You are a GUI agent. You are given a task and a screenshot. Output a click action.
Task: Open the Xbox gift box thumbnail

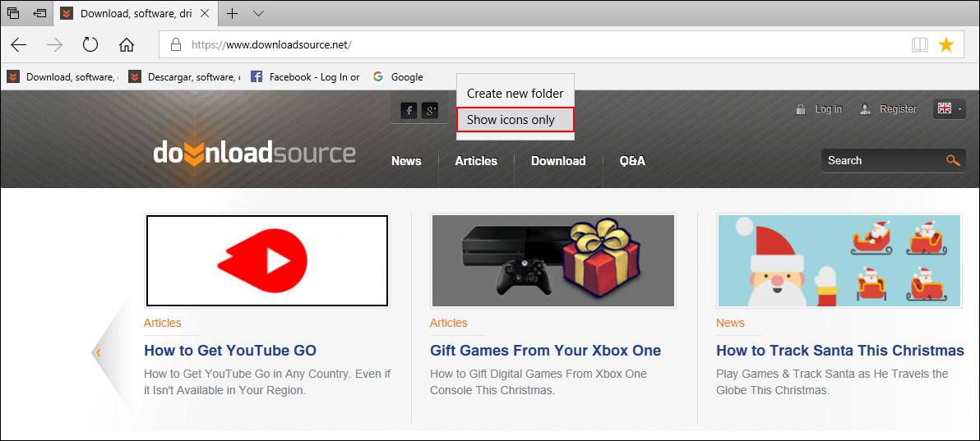tap(553, 260)
